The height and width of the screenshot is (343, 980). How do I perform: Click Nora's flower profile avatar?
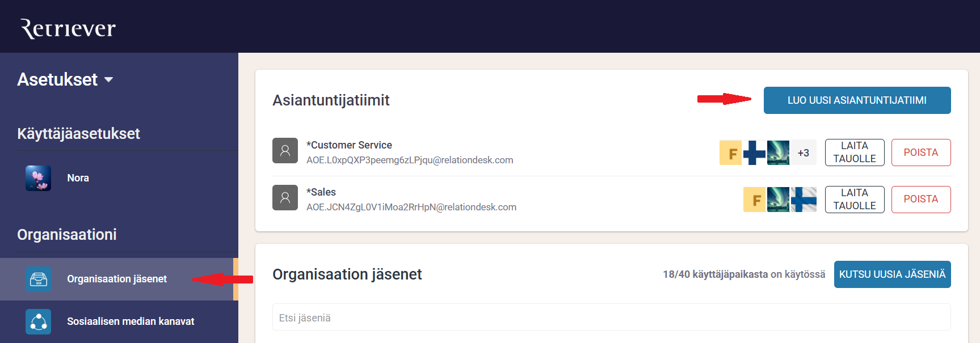click(38, 178)
